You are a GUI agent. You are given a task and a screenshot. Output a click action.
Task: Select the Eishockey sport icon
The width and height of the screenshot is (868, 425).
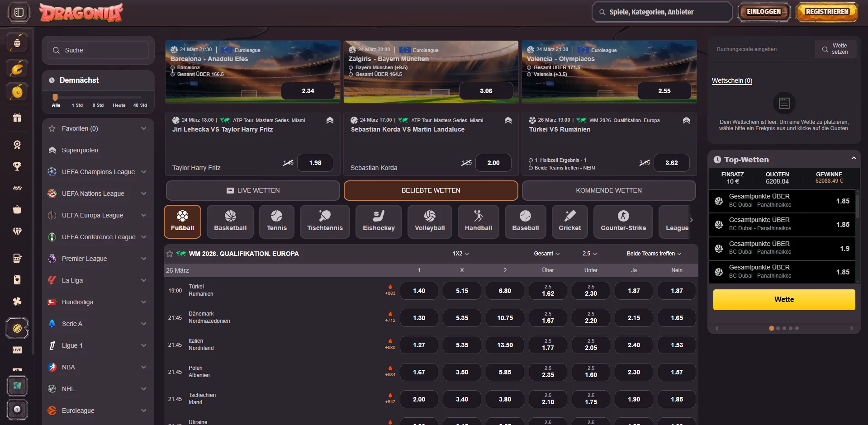coord(378,222)
